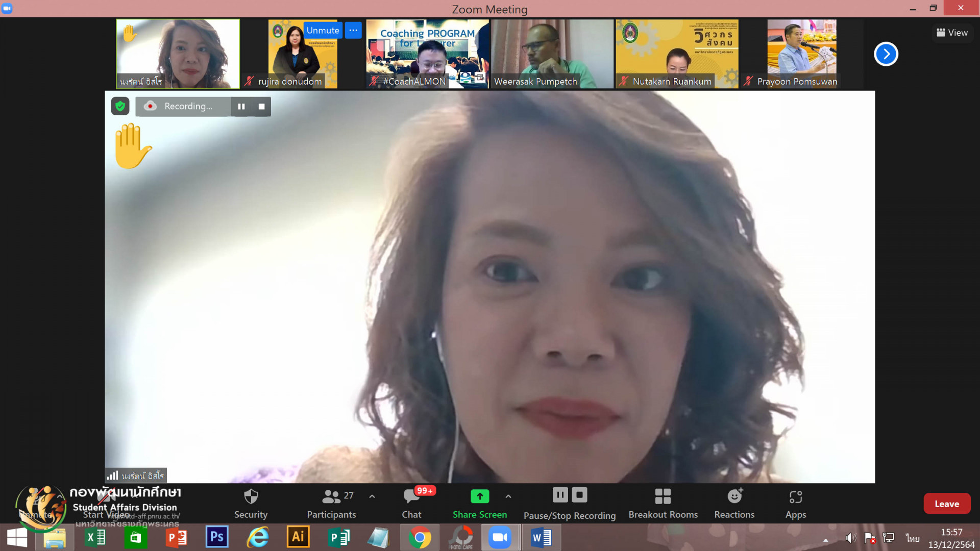The width and height of the screenshot is (980, 551).
Task: Click the green encryption shield icon
Action: coord(120,106)
